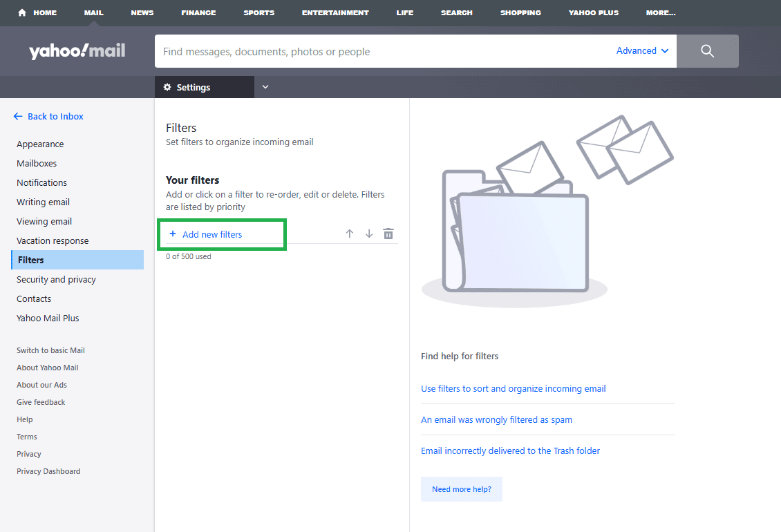The image size is (781, 532).
Task: Select Filters in settings sidebar
Action: (77, 260)
